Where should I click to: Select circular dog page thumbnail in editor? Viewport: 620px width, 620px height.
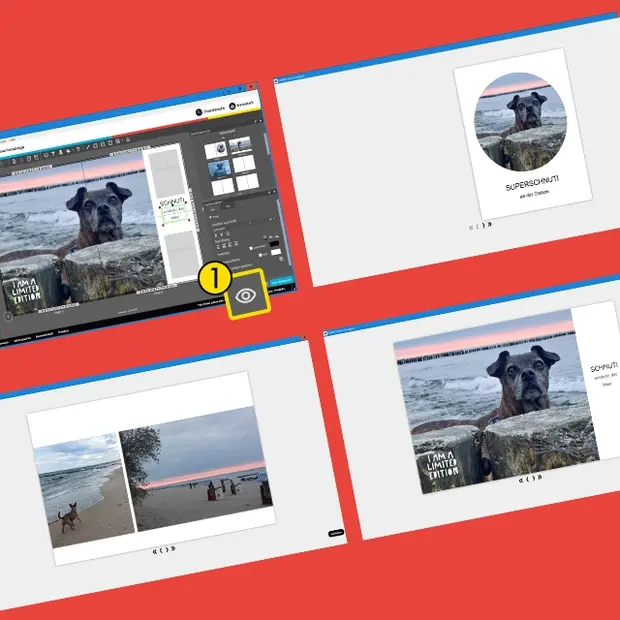pos(216,150)
